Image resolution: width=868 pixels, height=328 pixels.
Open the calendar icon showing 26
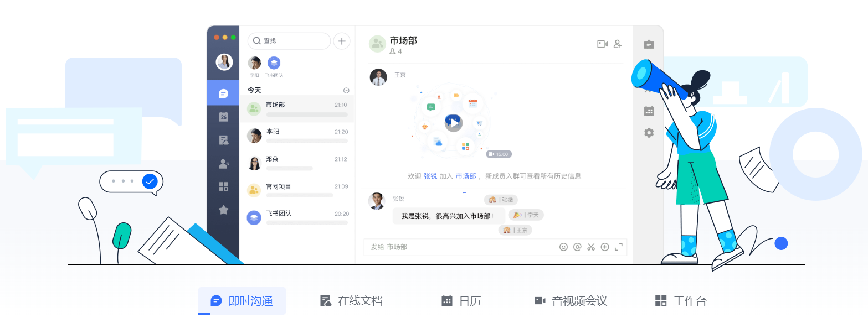point(223,117)
